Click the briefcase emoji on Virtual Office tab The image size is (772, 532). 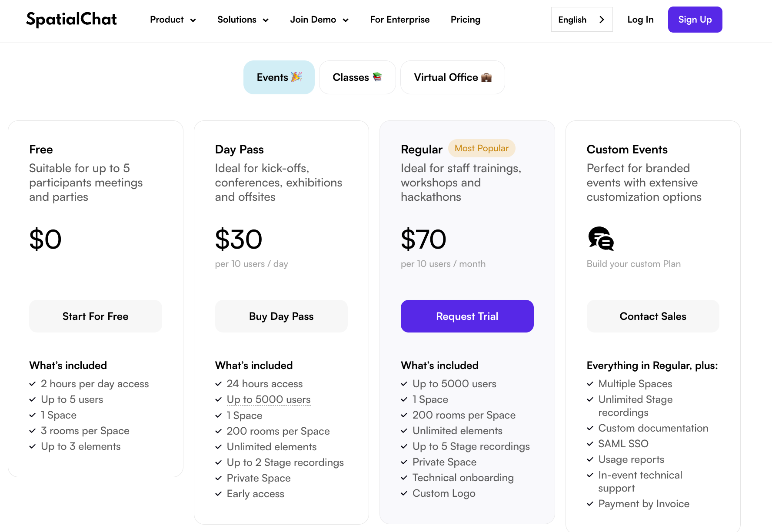coord(486,77)
